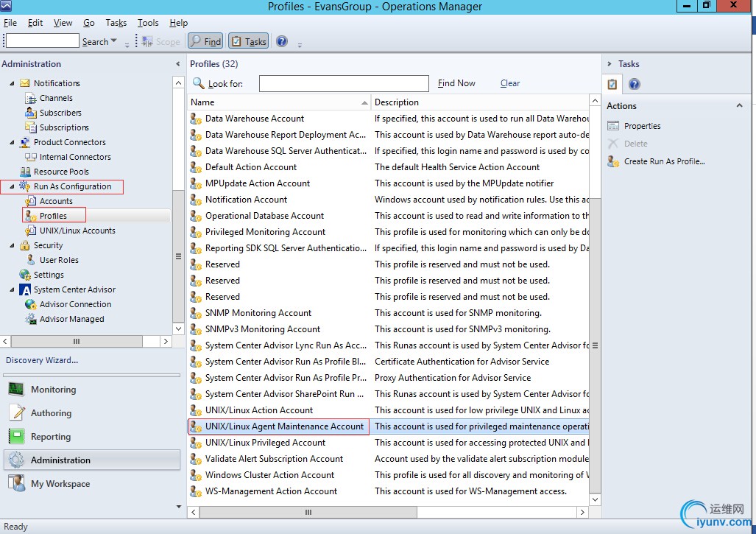The width and height of the screenshot is (756, 534).
Task: Click the Create Run As Profile icon
Action: pyautogui.click(x=612, y=161)
